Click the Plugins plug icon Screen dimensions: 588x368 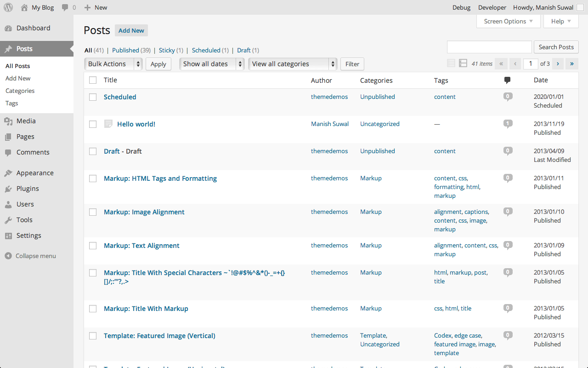8,189
